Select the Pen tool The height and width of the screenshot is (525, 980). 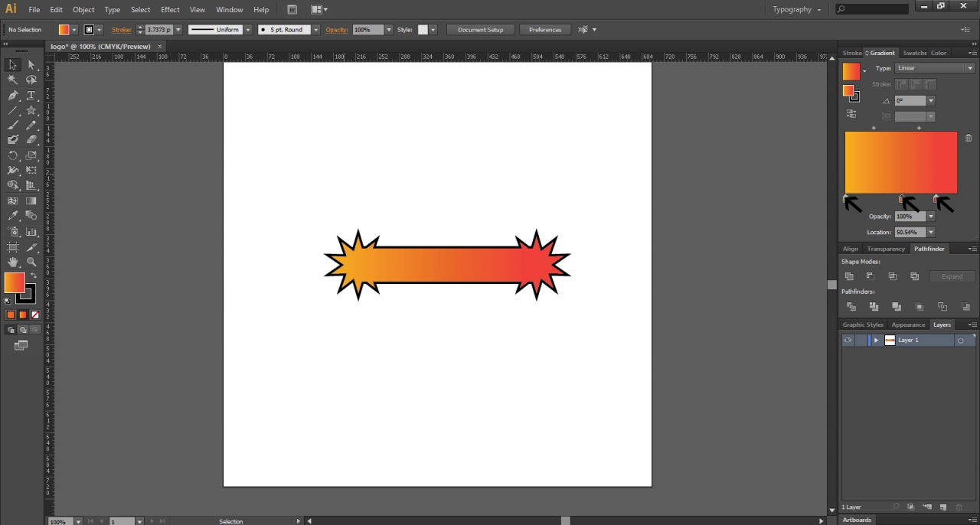[13, 96]
